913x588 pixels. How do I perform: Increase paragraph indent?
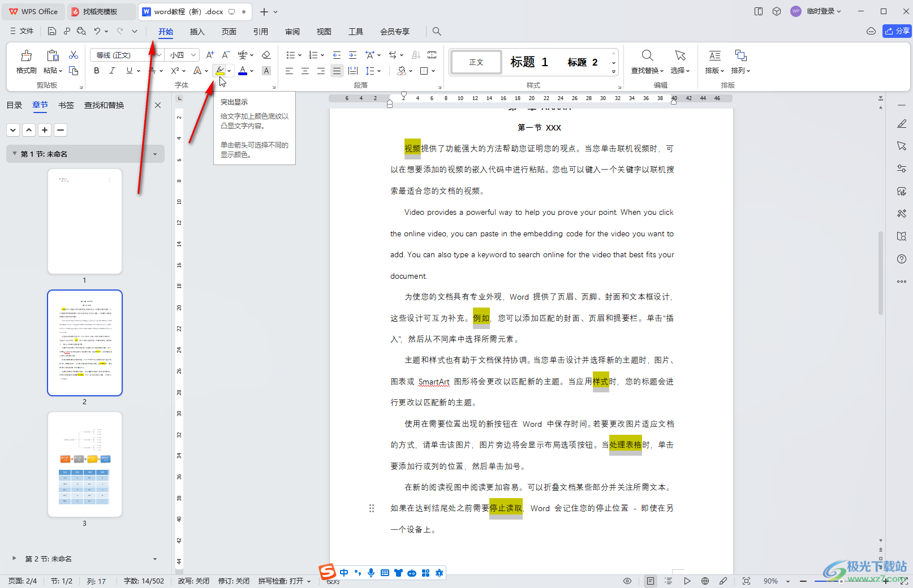pyautogui.click(x=352, y=55)
